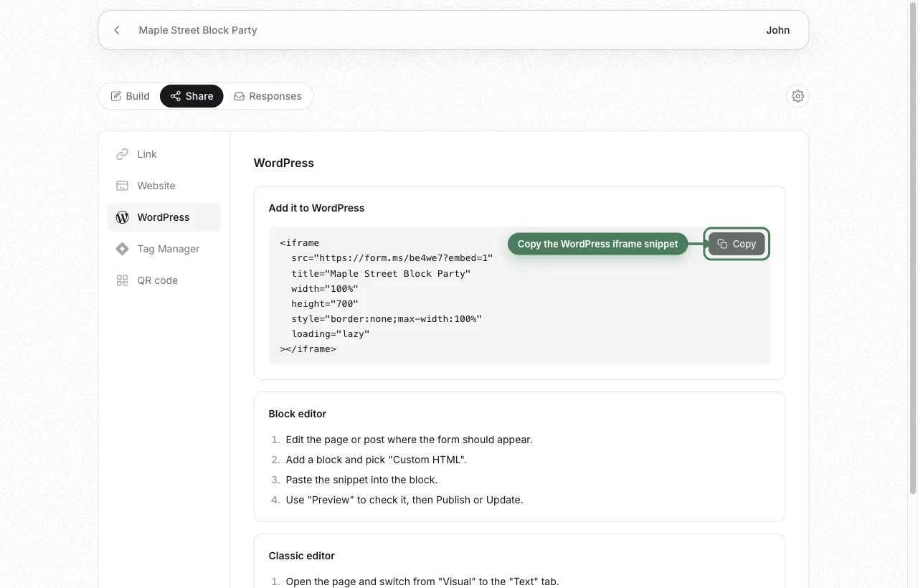Image resolution: width=918 pixels, height=588 pixels.
Task: Click the style="border:none" code line
Action: coord(387,318)
